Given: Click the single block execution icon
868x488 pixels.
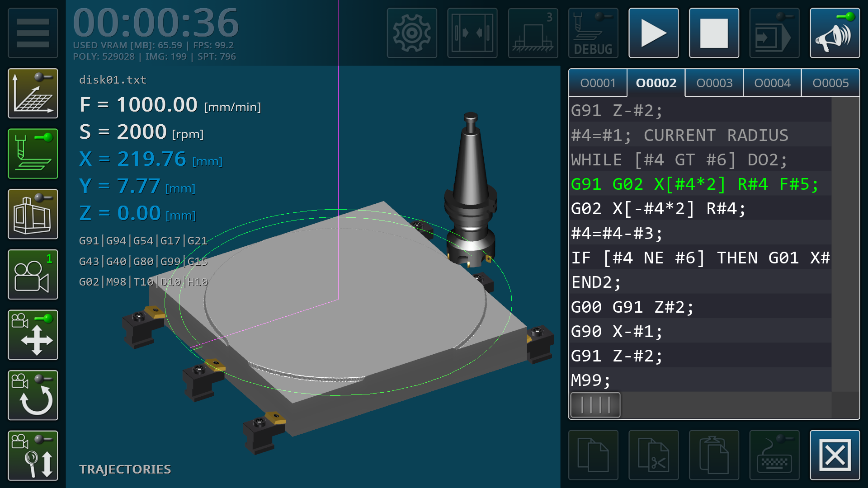Looking at the screenshot, I should coord(774,33).
